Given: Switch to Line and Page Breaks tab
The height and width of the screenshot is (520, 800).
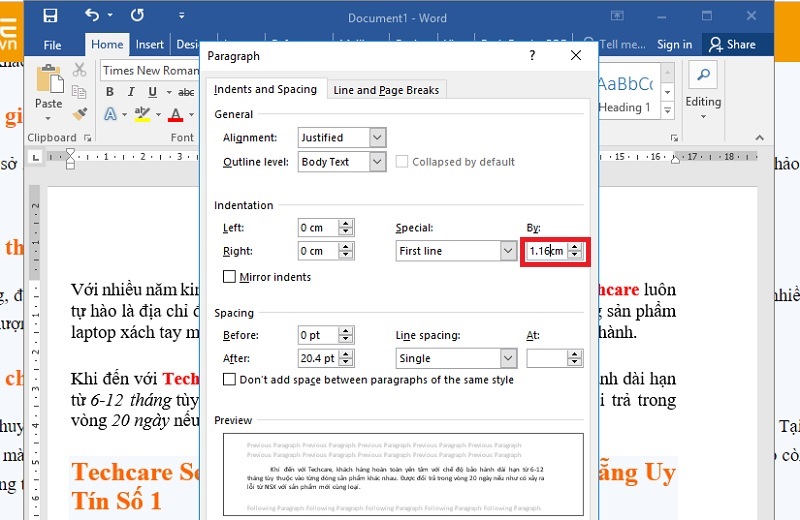Looking at the screenshot, I should [x=386, y=90].
